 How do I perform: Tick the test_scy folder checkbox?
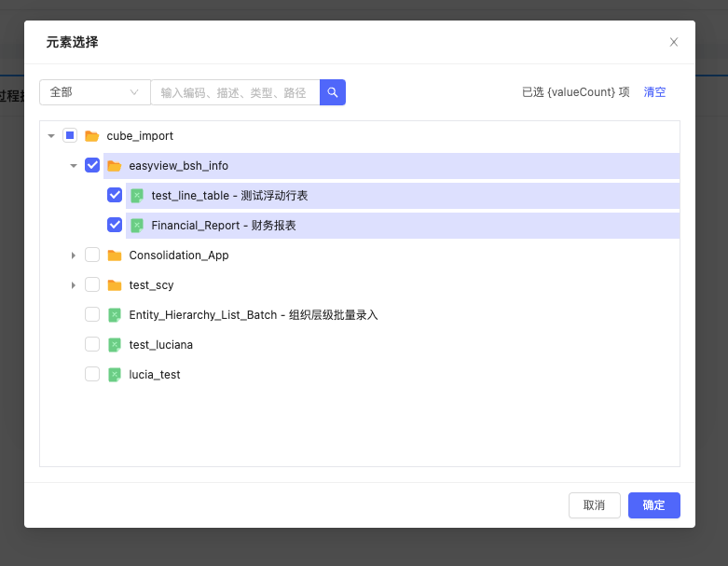(x=92, y=285)
